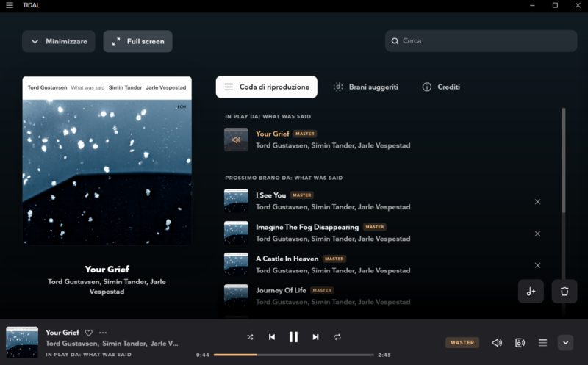Open the Crediti tab
Viewport: 588px width, 365px height.
442,87
